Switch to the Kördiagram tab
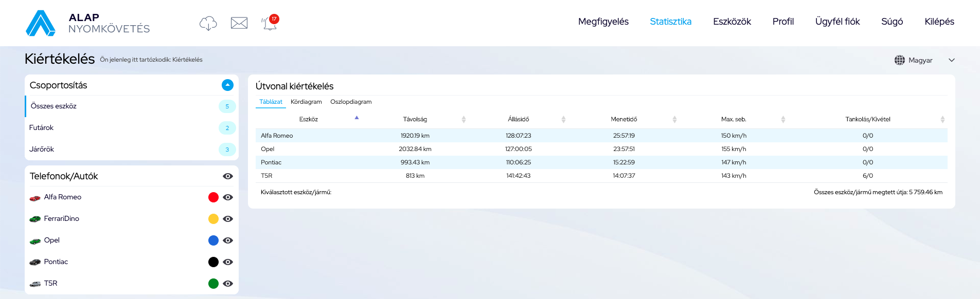The width and height of the screenshot is (980, 299). (x=306, y=102)
